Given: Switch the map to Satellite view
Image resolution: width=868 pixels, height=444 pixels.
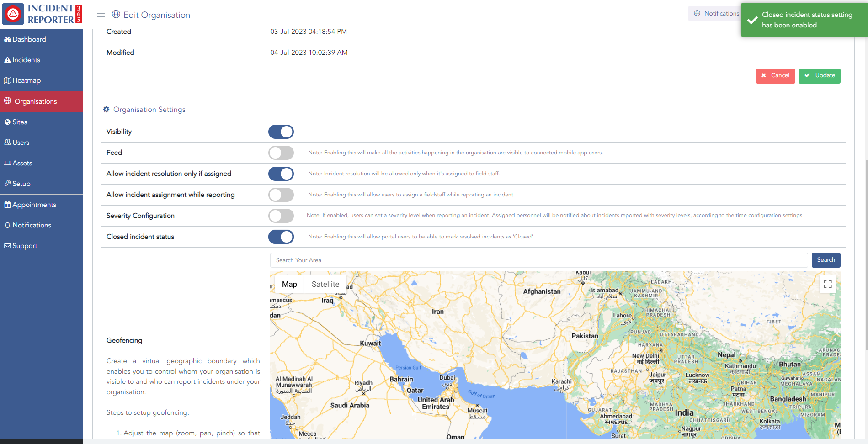Looking at the screenshot, I should point(325,284).
